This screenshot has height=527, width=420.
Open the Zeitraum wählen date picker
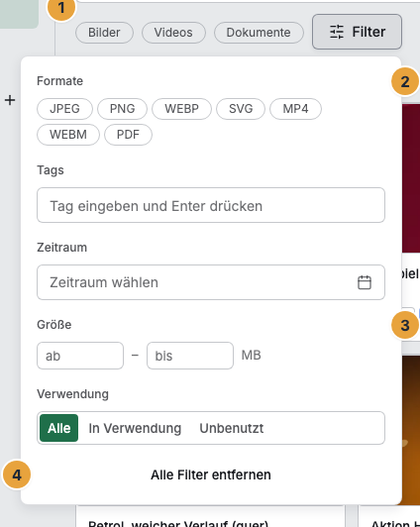(x=211, y=282)
